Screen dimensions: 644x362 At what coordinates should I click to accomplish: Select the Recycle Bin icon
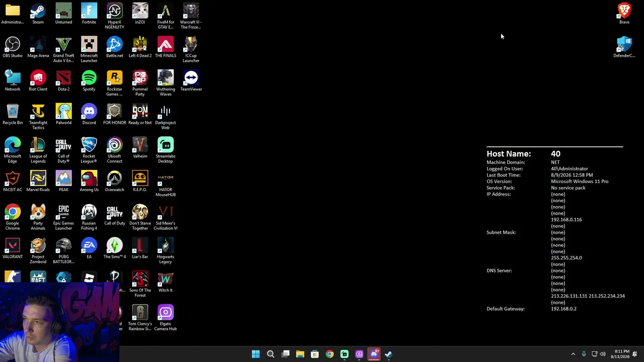click(13, 114)
